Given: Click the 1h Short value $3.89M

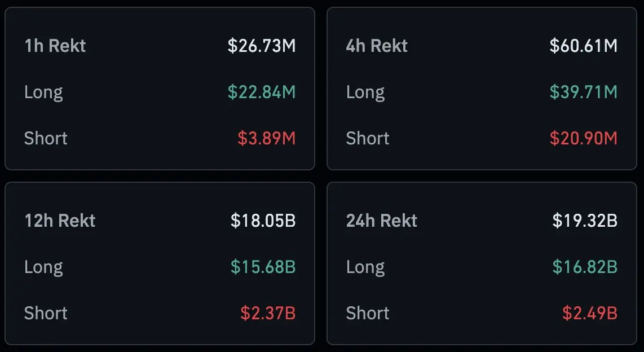Looking at the screenshot, I should pos(266,138).
